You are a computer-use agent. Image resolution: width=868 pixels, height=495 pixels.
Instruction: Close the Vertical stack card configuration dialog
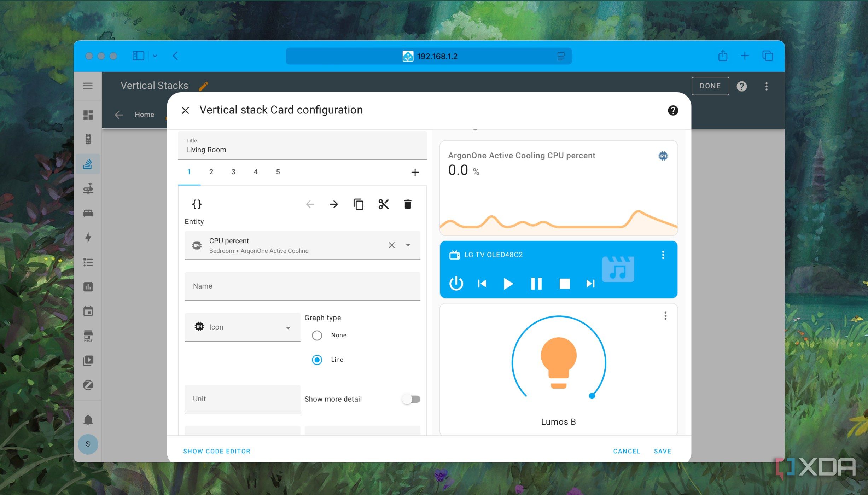185,111
